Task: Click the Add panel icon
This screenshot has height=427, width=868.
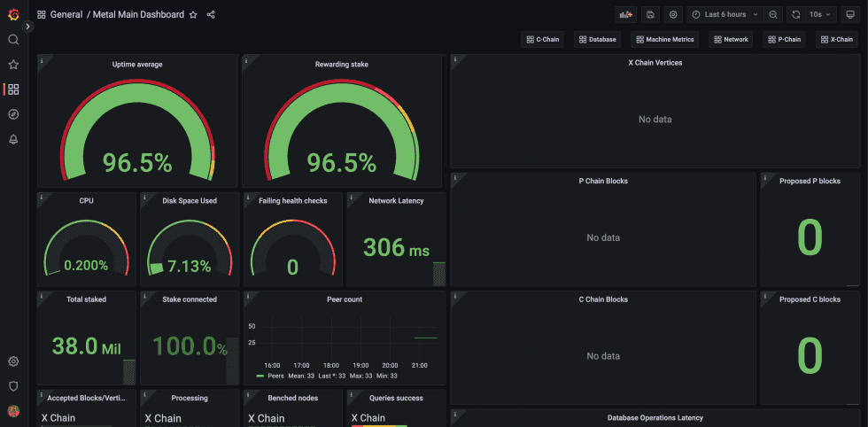Action: [626, 15]
